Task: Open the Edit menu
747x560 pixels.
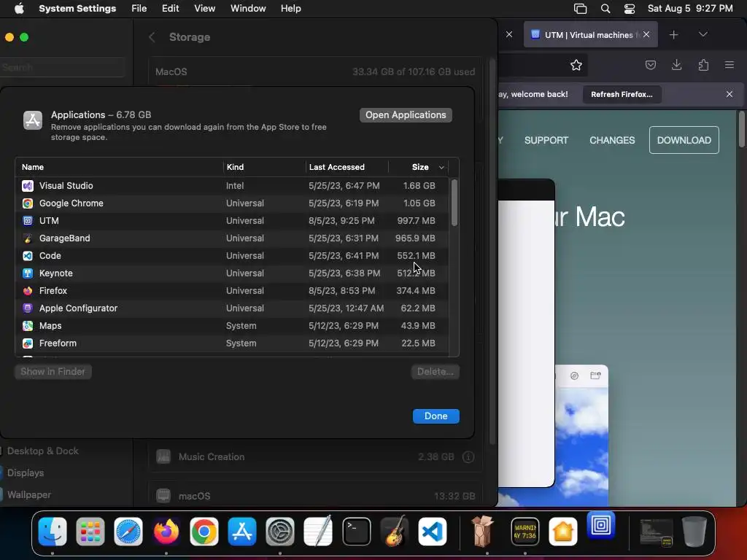Action: [170, 9]
